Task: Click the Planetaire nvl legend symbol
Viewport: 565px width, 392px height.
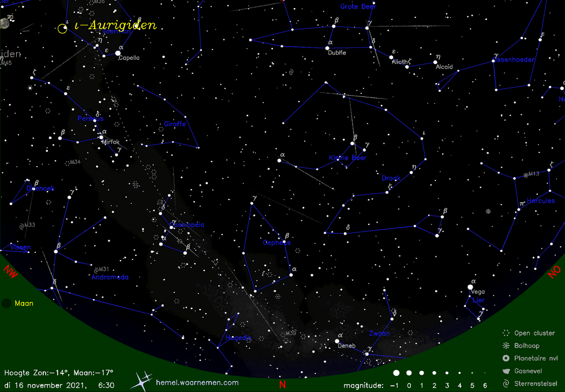Action: 506,358
